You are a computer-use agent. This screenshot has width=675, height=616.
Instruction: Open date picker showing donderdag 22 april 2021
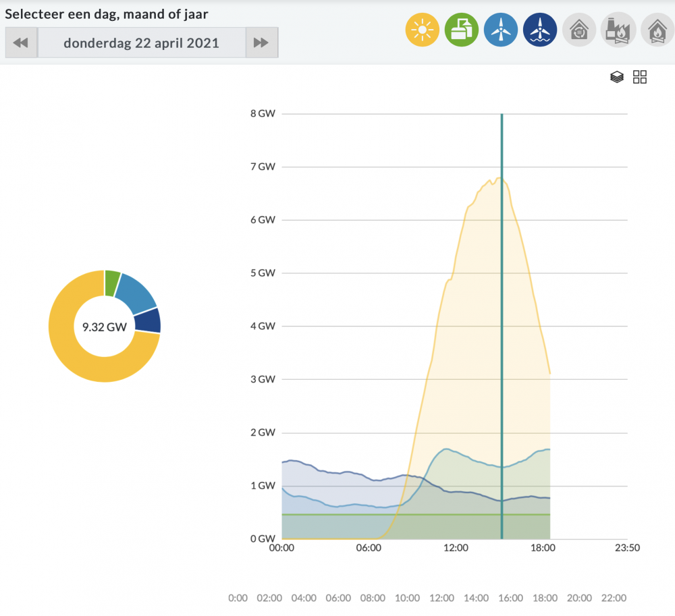[x=142, y=43]
